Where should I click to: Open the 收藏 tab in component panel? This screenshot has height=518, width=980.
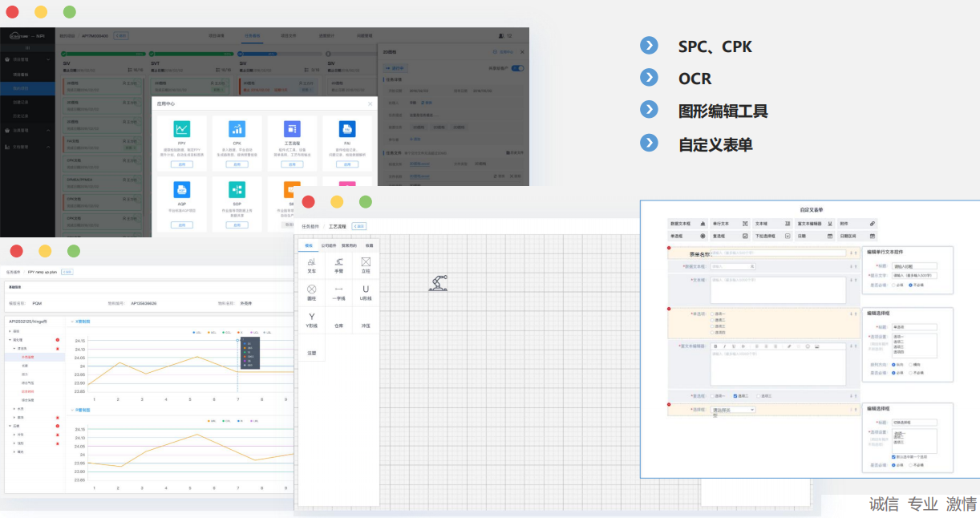click(369, 245)
